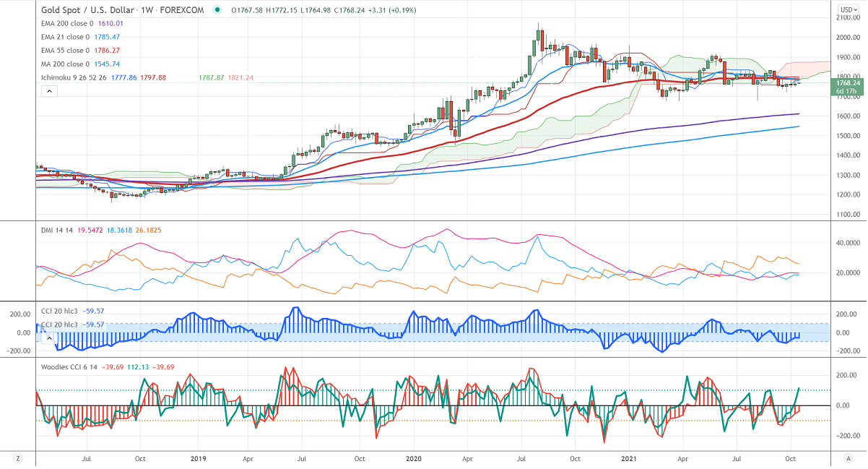Click the 1900.00 price axis label
Viewport: 868px width, 469px height.
coord(847,57)
